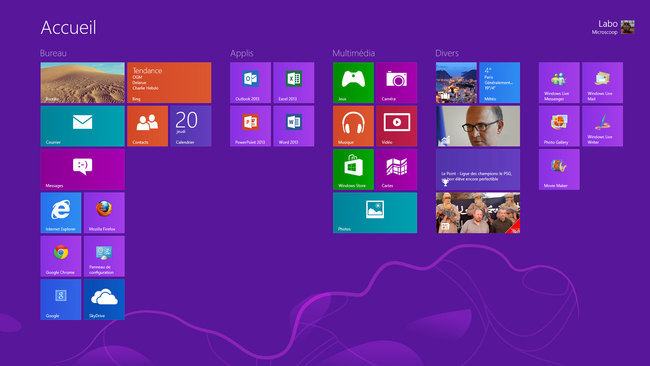The width and height of the screenshot is (650, 366).
Task: Open the Courrier mail tile
Action: pyautogui.click(x=82, y=126)
